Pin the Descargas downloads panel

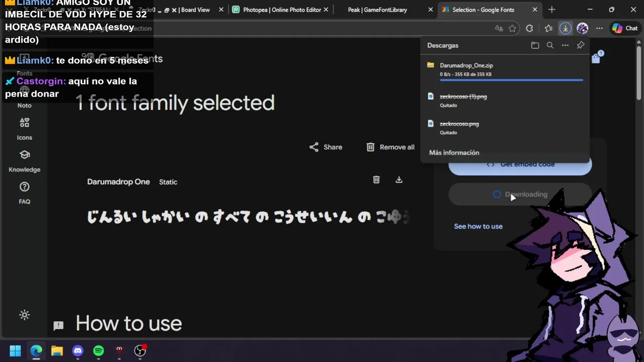(x=580, y=45)
